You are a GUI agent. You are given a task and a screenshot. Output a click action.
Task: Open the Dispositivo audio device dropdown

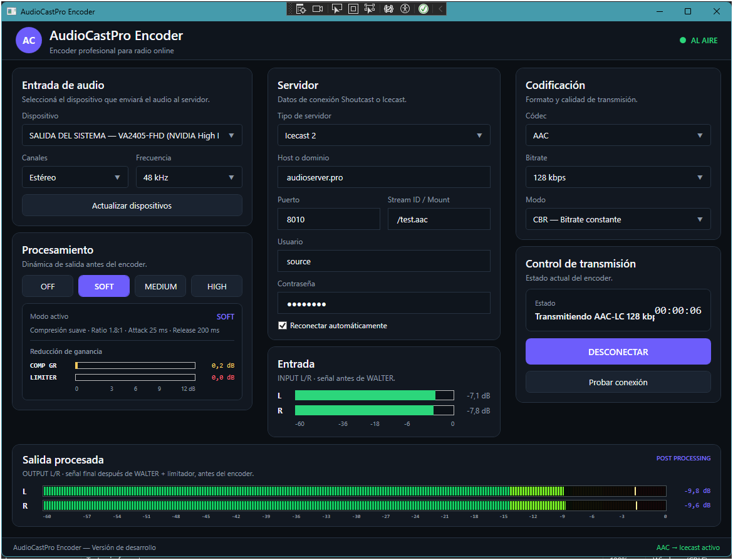[132, 135]
